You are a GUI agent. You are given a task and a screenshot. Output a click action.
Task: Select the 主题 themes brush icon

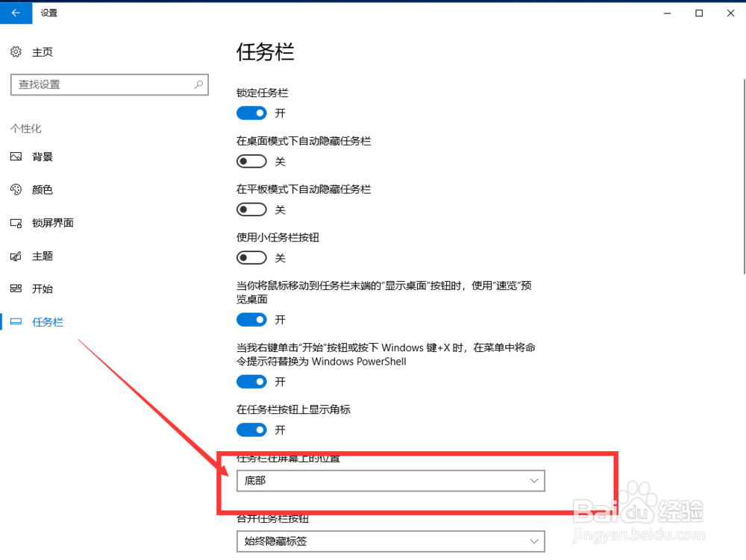pyautogui.click(x=16, y=256)
